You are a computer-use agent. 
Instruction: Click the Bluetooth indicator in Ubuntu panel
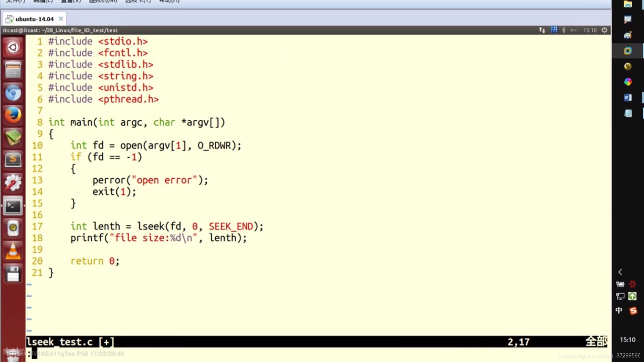click(x=564, y=30)
